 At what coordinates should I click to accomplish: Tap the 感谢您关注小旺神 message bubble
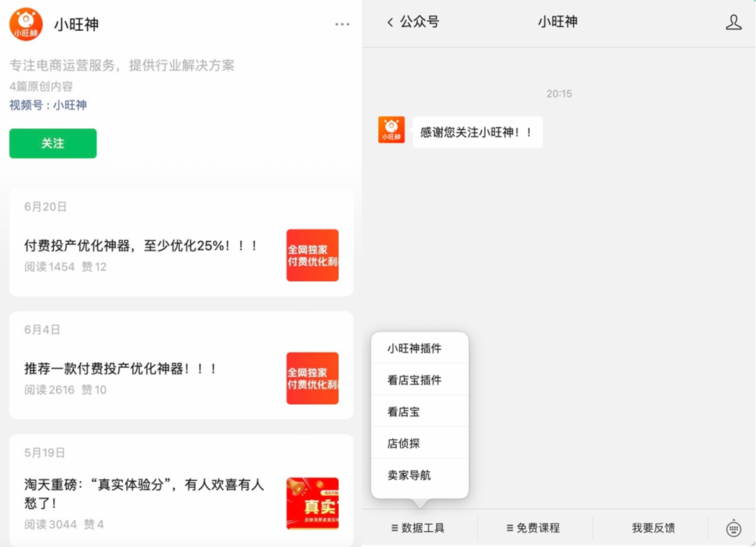477,132
